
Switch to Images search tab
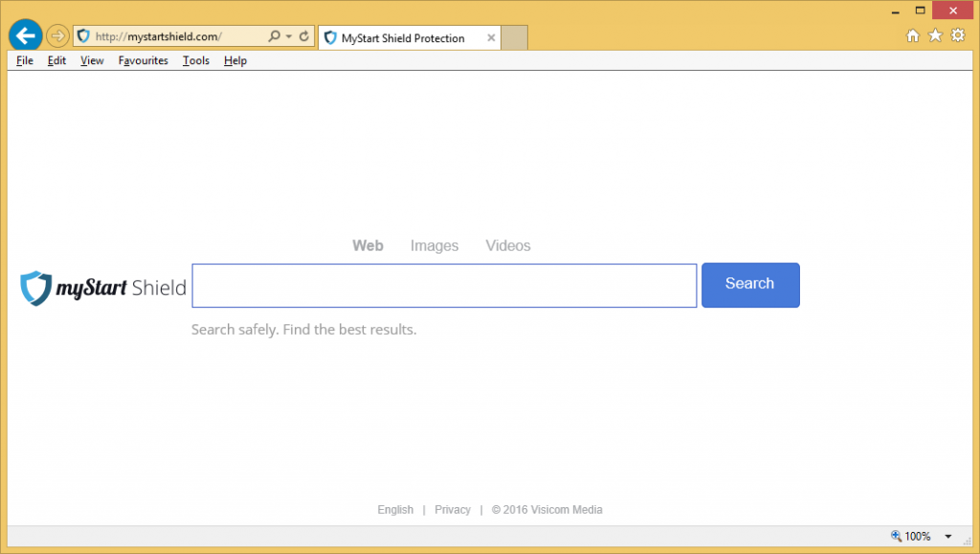point(434,246)
